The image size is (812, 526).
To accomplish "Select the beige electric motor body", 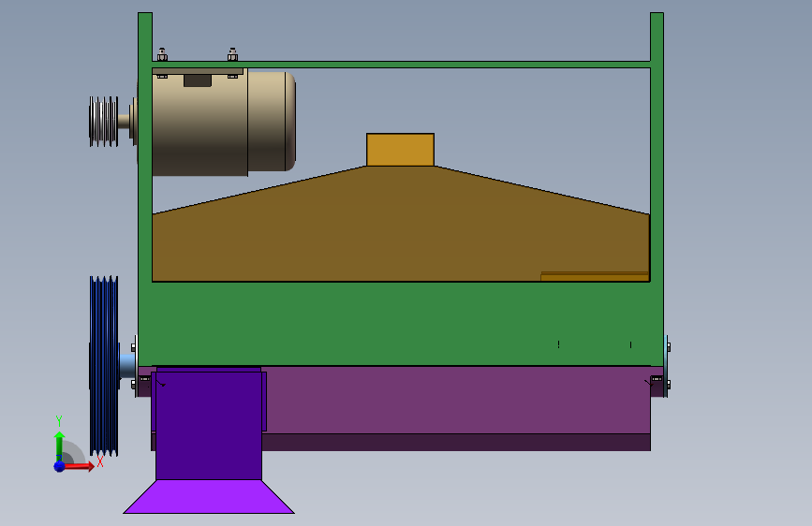I will (x=223, y=123).
